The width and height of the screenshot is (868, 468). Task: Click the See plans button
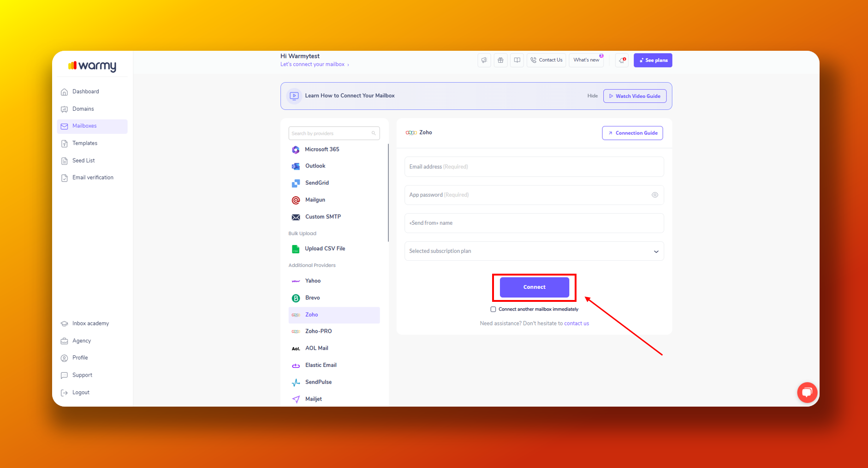coord(653,60)
